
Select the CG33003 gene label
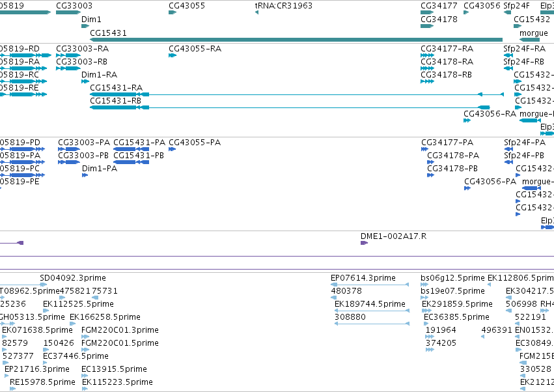(x=74, y=6)
